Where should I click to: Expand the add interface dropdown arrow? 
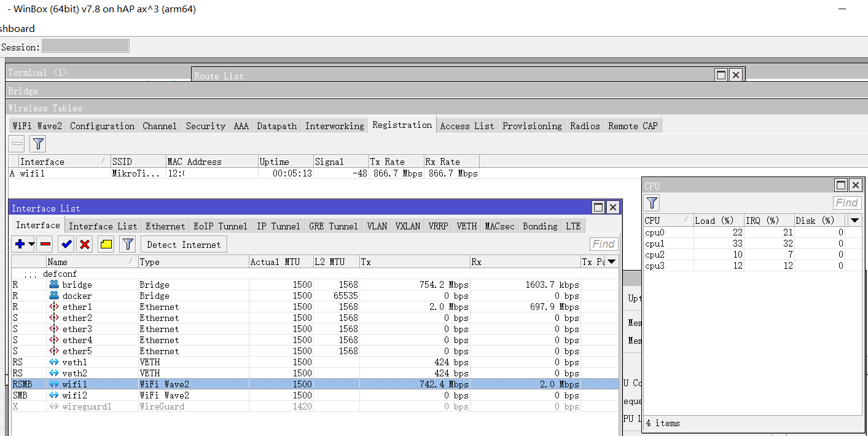coord(31,244)
